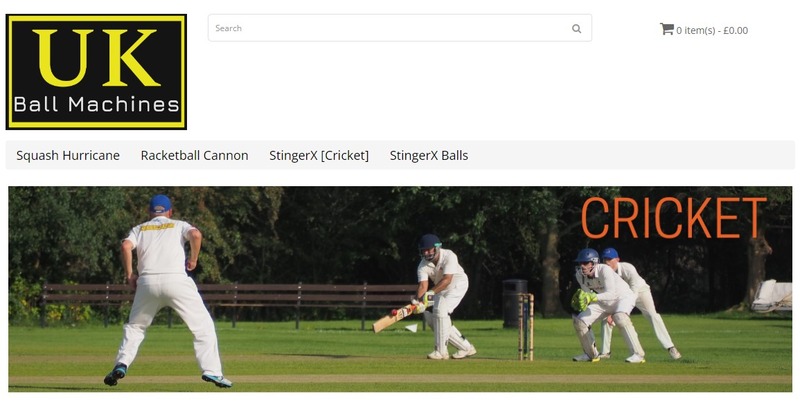The height and width of the screenshot is (409, 800).
Task: Focus the Search input field
Action: [400, 28]
